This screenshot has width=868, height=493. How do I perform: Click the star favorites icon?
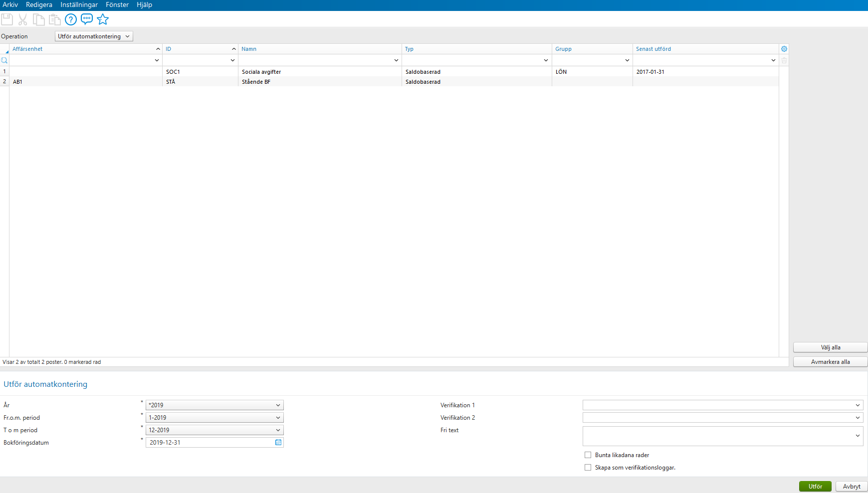click(x=102, y=19)
